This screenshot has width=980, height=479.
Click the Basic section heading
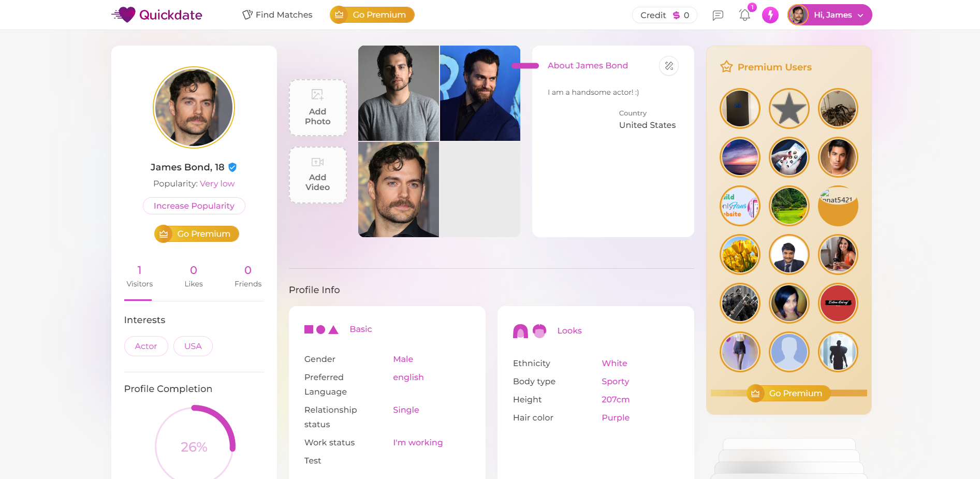click(361, 329)
